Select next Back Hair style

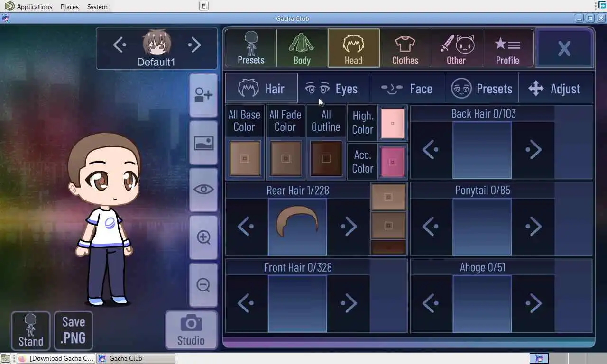click(533, 150)
